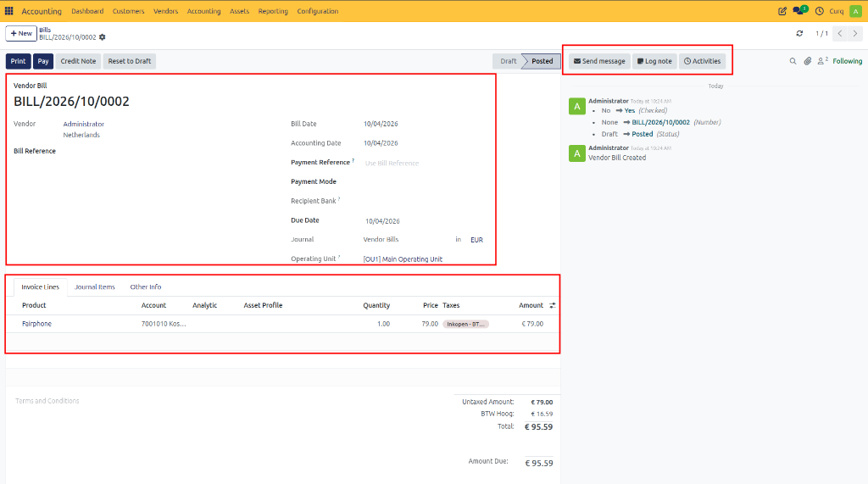Image resolution: width=868 pixels, height=484 pixels.
Task: Switch to Invoice Lines tab
Action: point(40,287)
